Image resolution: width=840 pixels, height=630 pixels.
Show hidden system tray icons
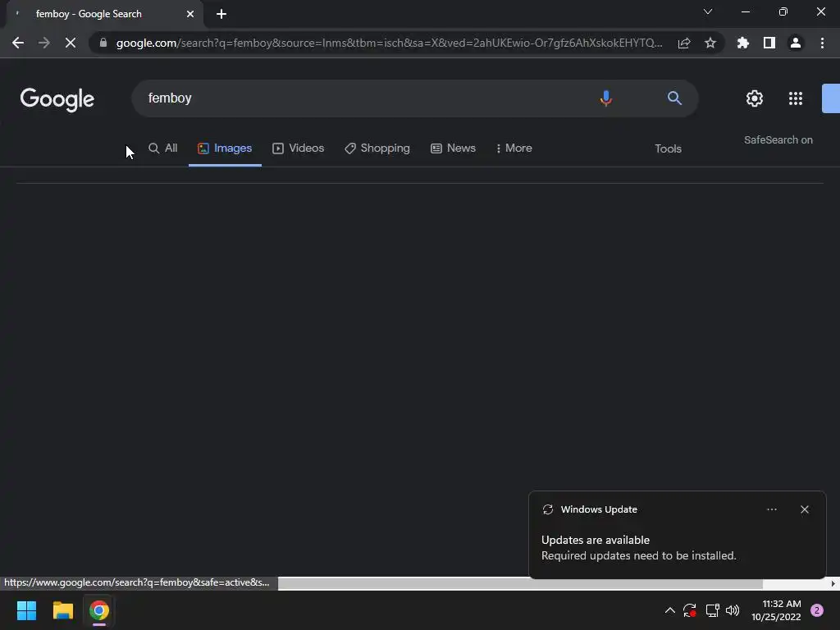click(669, 610)
